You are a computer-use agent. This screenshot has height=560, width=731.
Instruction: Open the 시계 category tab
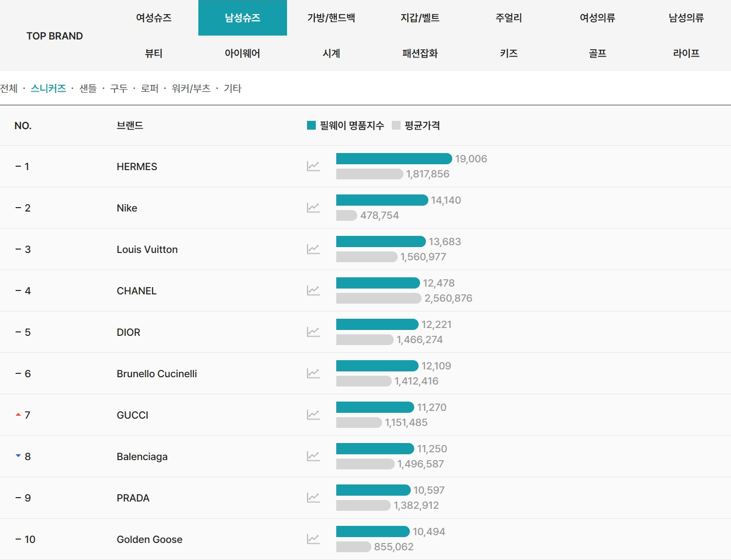(x=331, y=54)
